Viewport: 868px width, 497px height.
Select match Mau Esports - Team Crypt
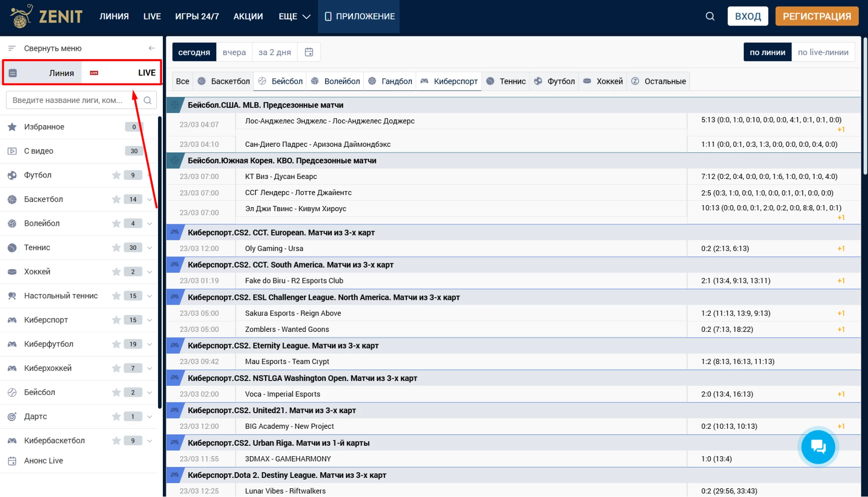pos(287,362)
